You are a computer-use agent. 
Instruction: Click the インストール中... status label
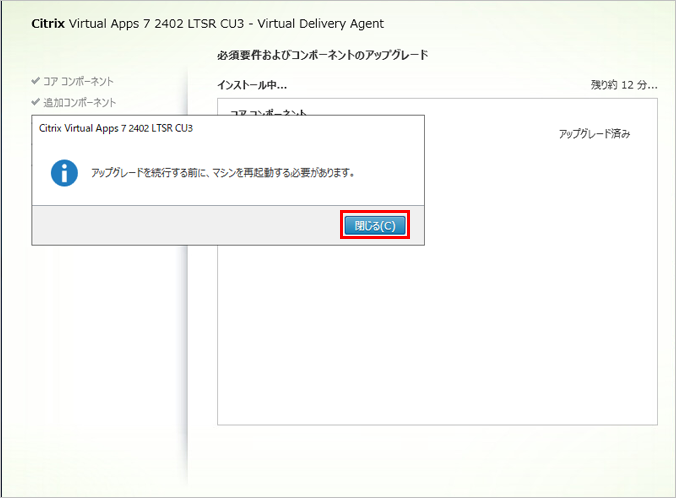pyautogui.click(x=252, y=86)
